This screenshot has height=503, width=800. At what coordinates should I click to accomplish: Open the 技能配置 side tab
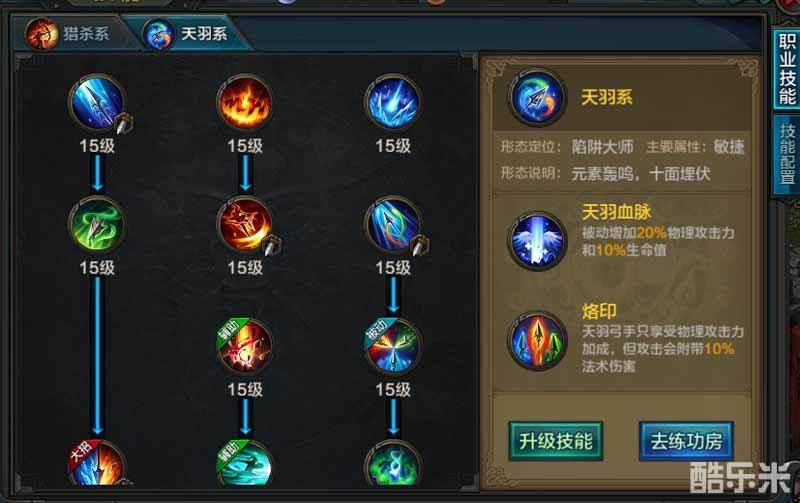tap(787, 154)
